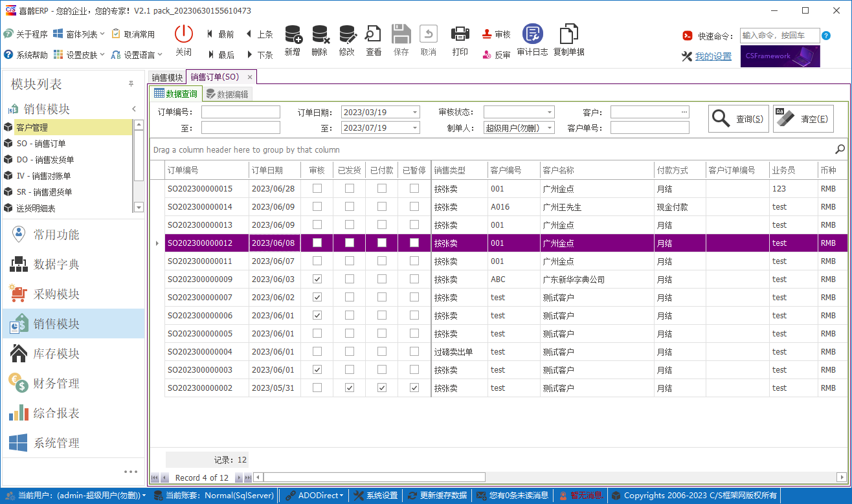Click the 查询(S) search button
Image resolution: width=852 pixels, height=504 pixels.
(737, 118)
